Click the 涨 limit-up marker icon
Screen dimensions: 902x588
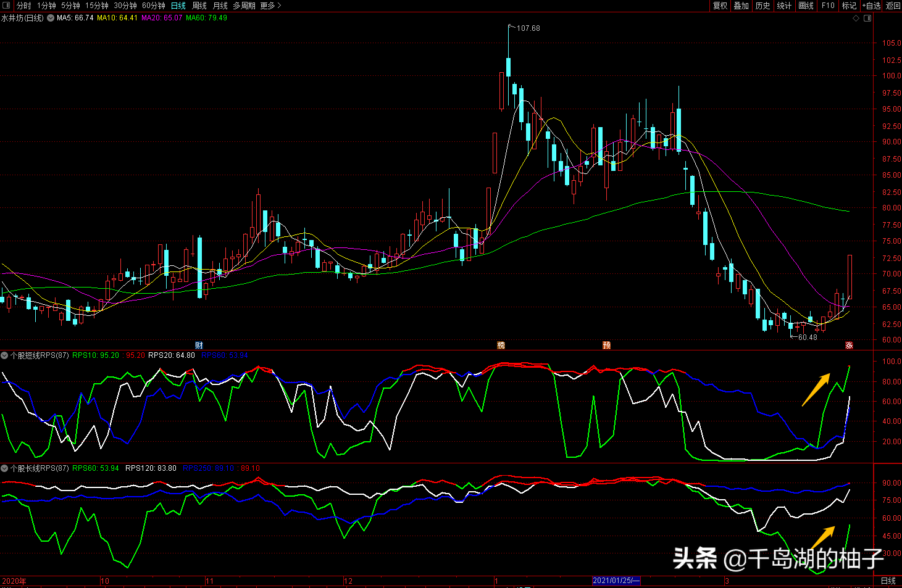pos(850,346)
